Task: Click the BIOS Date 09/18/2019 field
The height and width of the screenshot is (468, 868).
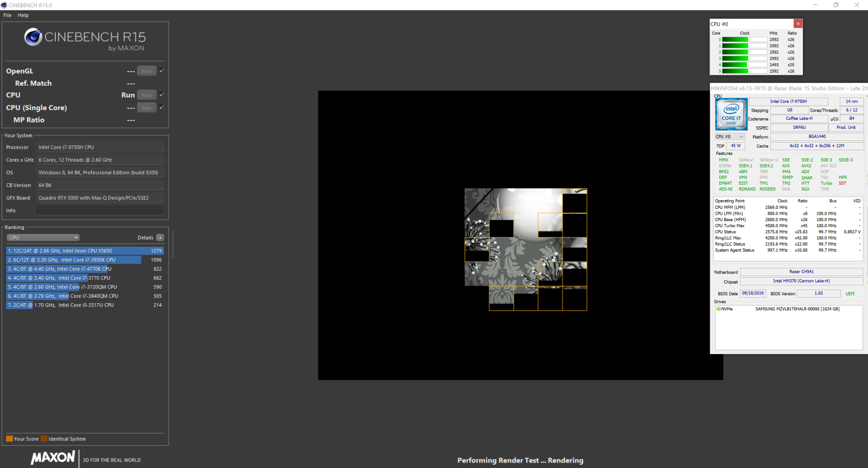Action: point(752,293)
